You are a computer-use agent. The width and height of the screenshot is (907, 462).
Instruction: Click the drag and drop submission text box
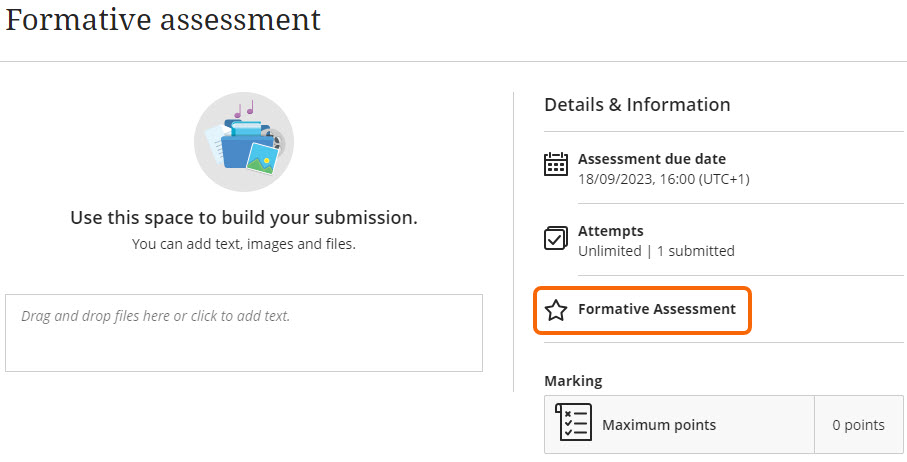244,333
